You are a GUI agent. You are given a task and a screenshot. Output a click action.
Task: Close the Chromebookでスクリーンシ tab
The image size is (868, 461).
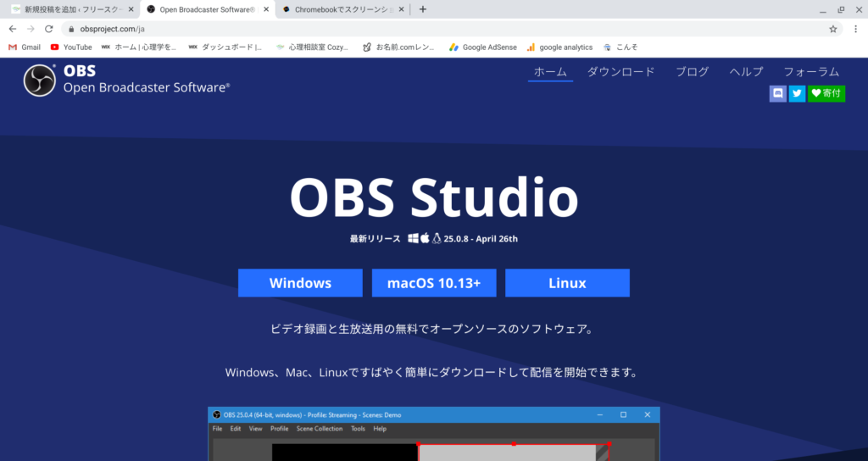click(401, 9)
